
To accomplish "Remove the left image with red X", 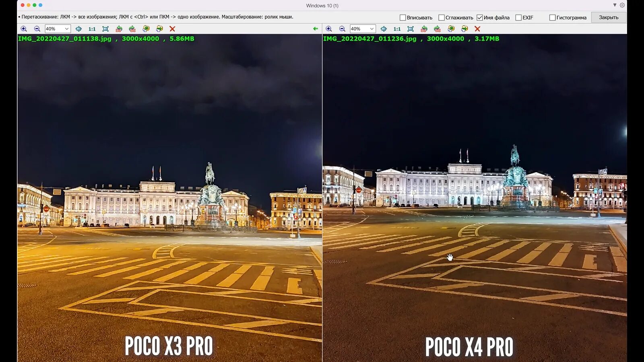I will click(x=172, y=29).
